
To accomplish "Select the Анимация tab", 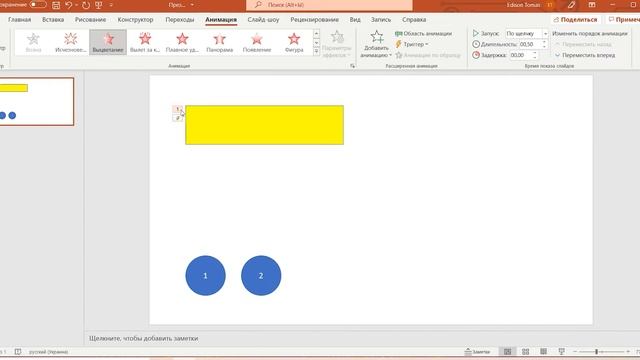I will click(221, 20).
